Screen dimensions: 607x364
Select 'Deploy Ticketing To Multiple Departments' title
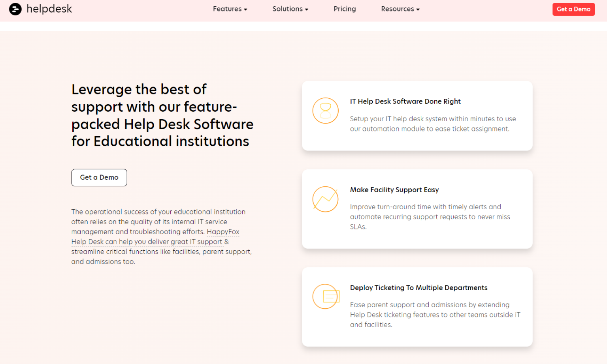(x=418, y=288)
